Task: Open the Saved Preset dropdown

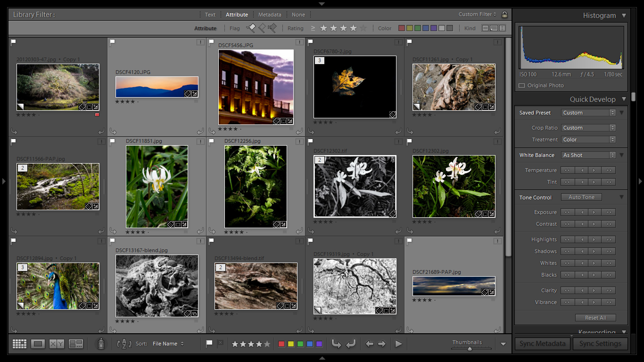Action: (588, 113)
